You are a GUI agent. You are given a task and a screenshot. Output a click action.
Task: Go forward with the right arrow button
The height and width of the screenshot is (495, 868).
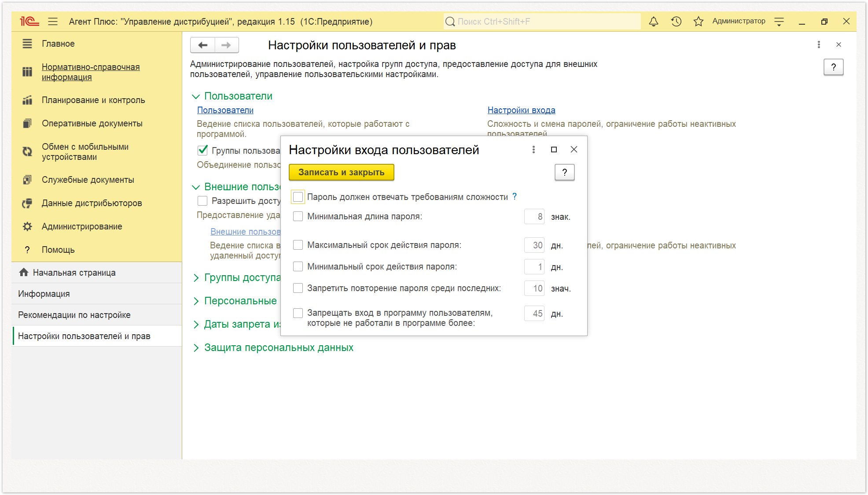coord(227,45)
